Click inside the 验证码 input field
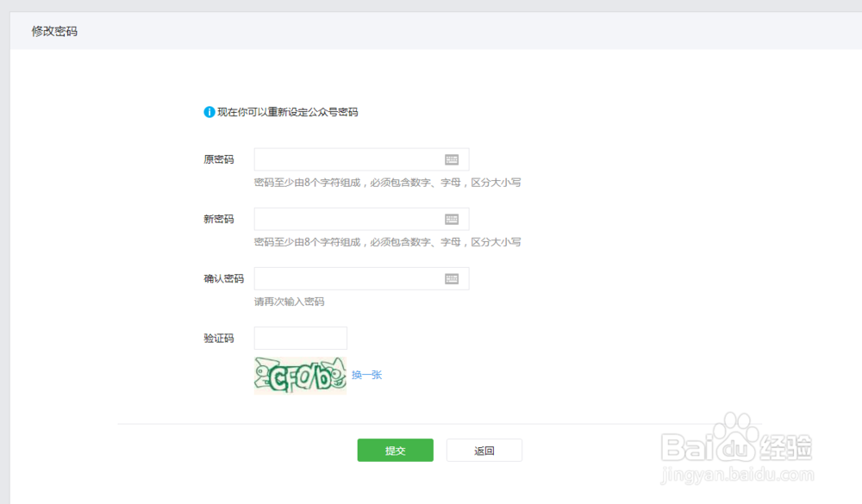862x504 pixels. [x=300, y=338]
